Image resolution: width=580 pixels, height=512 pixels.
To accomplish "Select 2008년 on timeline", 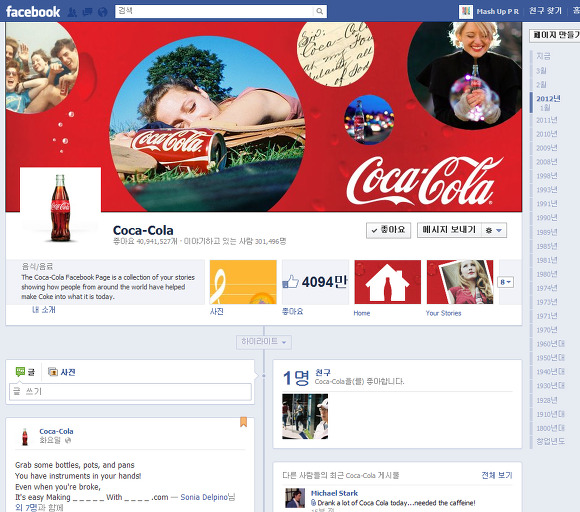I will pyautogui.click(x=547, y=162).
